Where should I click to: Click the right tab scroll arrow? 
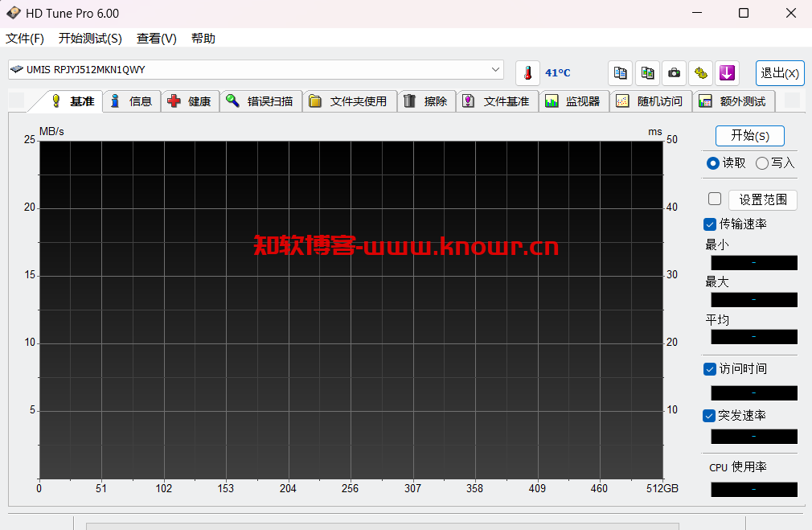(x=793, y=101)
